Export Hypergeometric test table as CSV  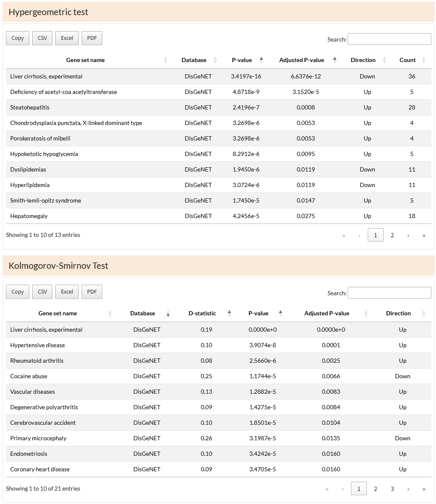42,38
